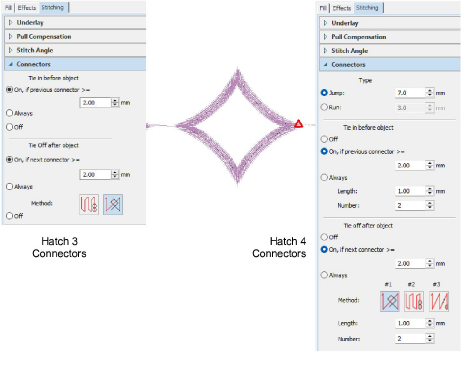Expand Pull Compensation in Hatch 3 panel

75,37
